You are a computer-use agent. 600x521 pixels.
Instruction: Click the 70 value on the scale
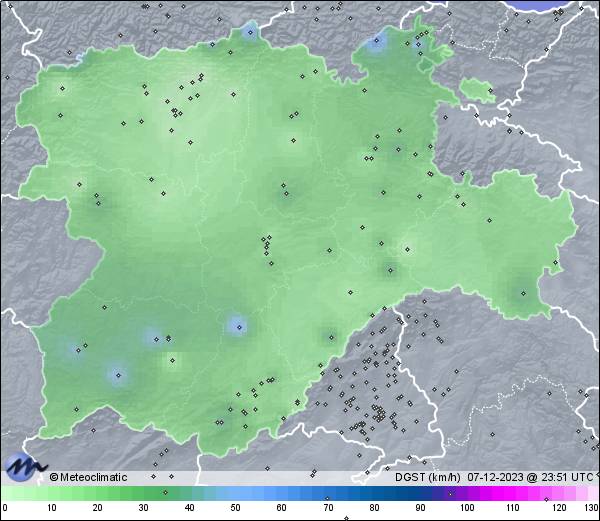[328, 508]
